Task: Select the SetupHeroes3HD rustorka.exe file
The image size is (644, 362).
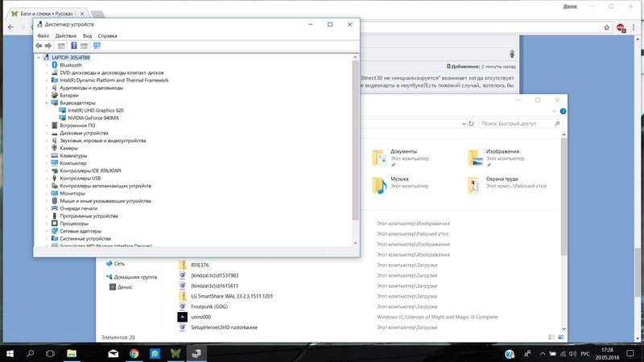Action: pyautogui.click(x=225, y=327)
